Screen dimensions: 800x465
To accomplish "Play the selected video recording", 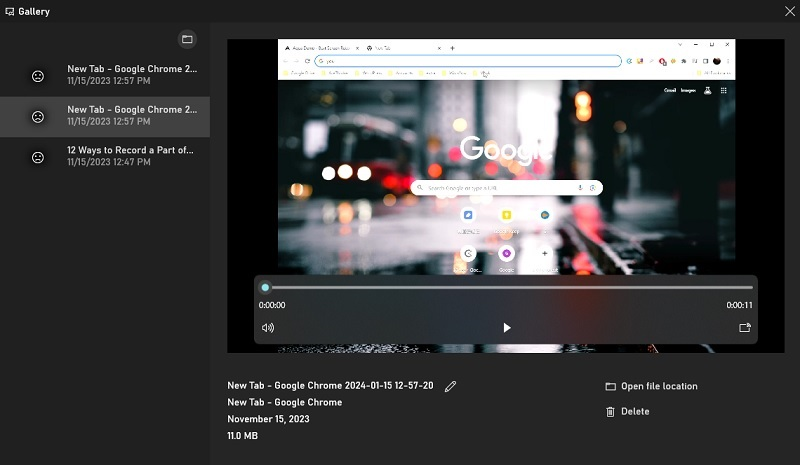I will pos(507,328).
